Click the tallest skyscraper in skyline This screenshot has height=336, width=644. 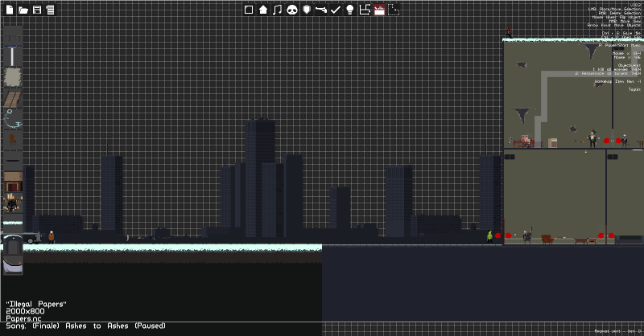[260, 178]
